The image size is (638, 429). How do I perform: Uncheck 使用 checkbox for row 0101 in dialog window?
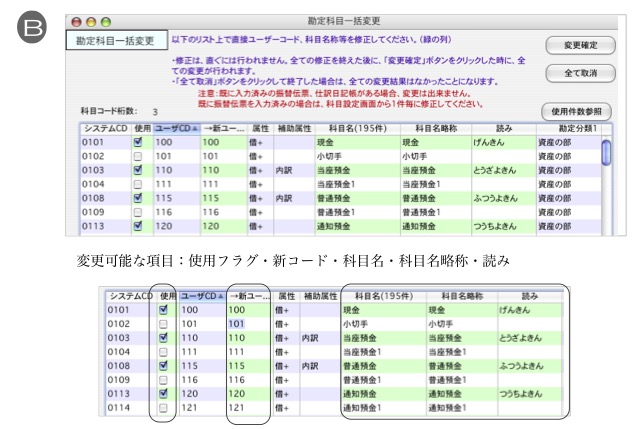pos(138,143)
